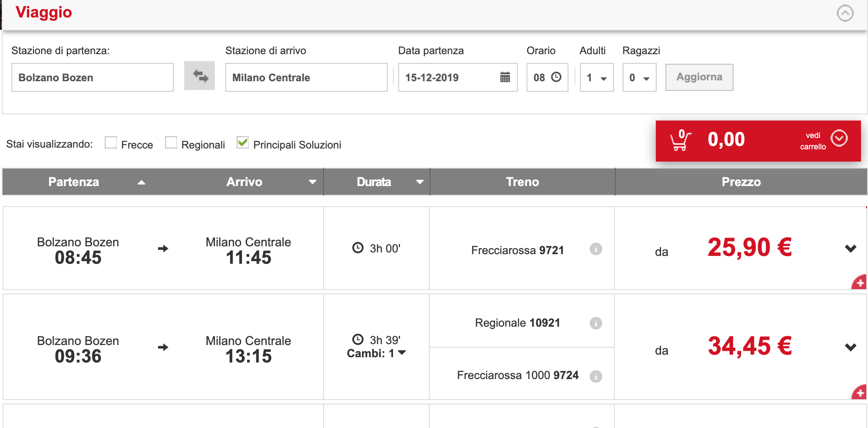Image resolution: width=868 pixels, height=428 pixels.
Task: Click clock icon beside 3h 39' duration
Action: tap(358, 339)
